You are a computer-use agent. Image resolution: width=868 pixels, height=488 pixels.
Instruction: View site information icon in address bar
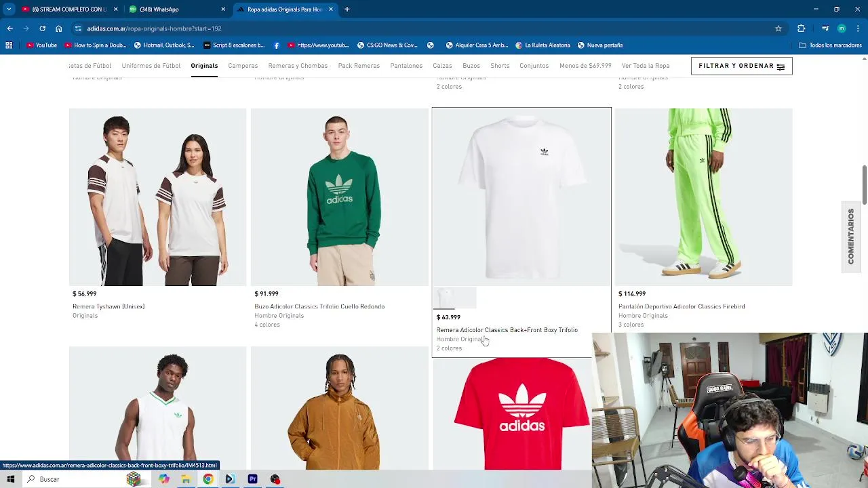click(x=78, y=28)
